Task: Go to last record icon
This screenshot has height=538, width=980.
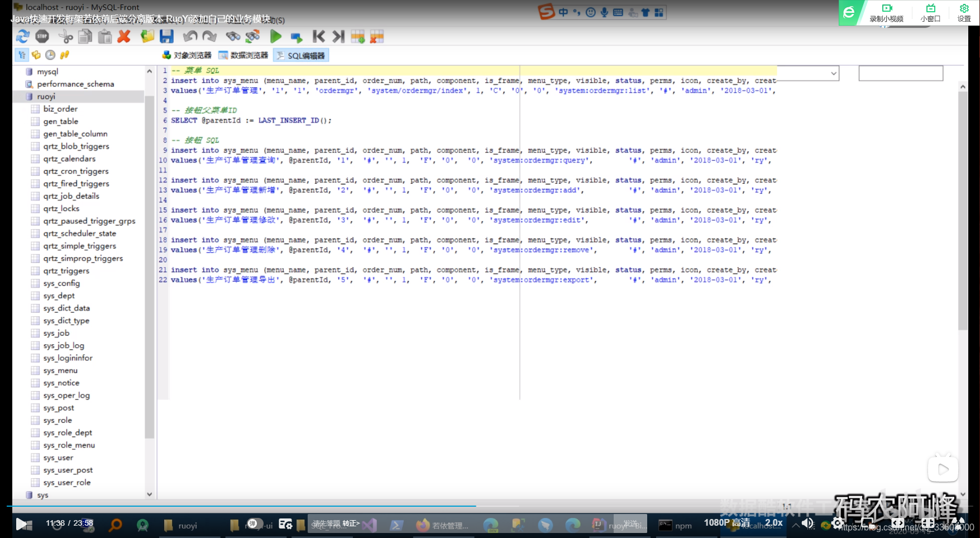Action: coord(338,37)
